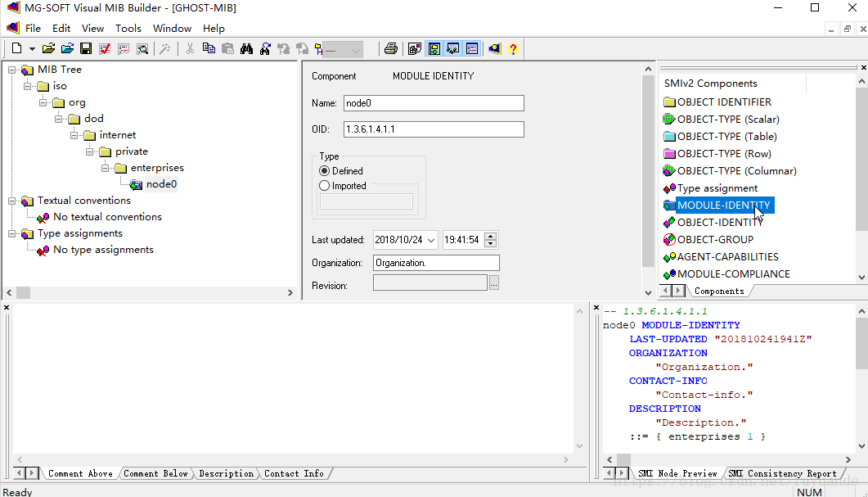Switch to the Contact Info tab
This screenshot has width=868, height=497.
(x=294, y=474)
